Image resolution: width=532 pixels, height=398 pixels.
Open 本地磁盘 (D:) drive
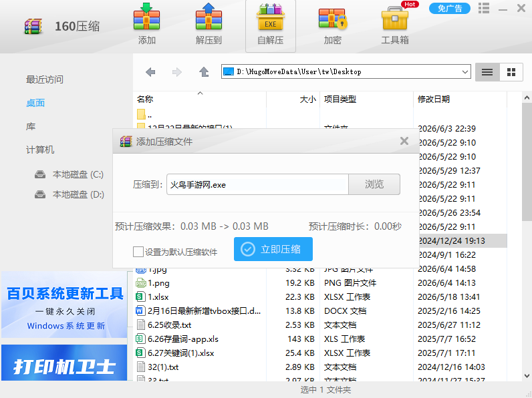pyautogui.click(x=78, y=194)
